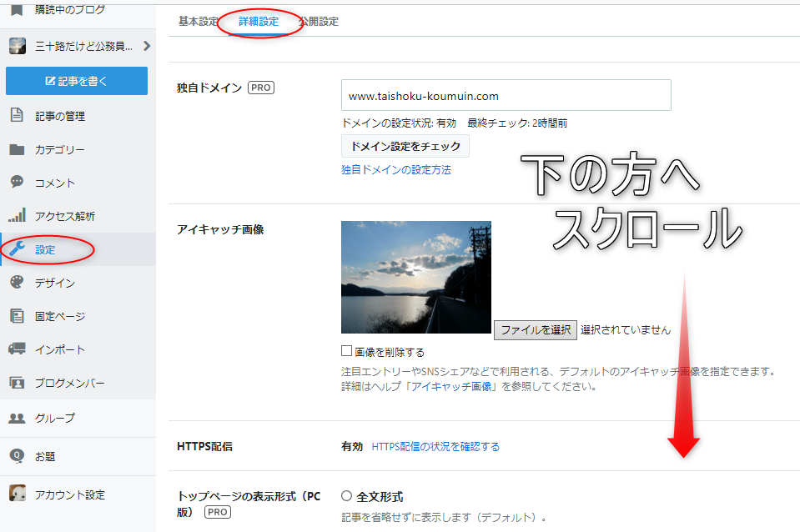Click the ファイルを選択 button

click(536, 330)
